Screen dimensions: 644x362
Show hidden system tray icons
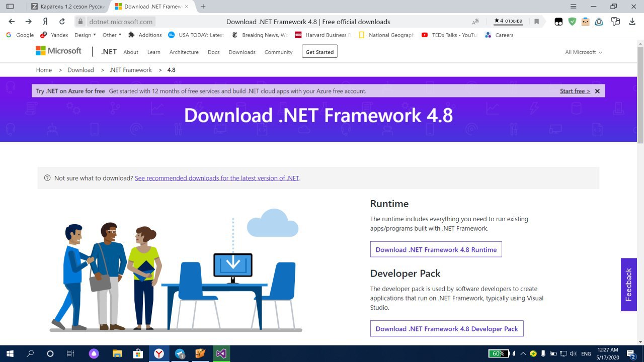click(523, 353)
